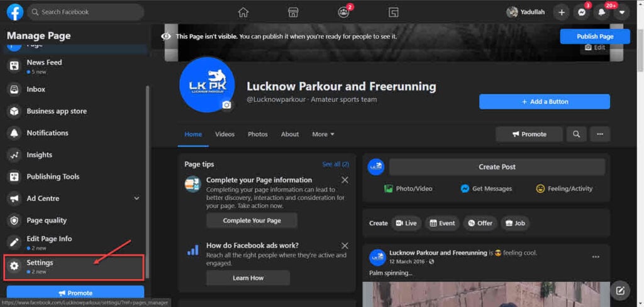
Task: Create a Live video
Action: [x=406, y=223]
